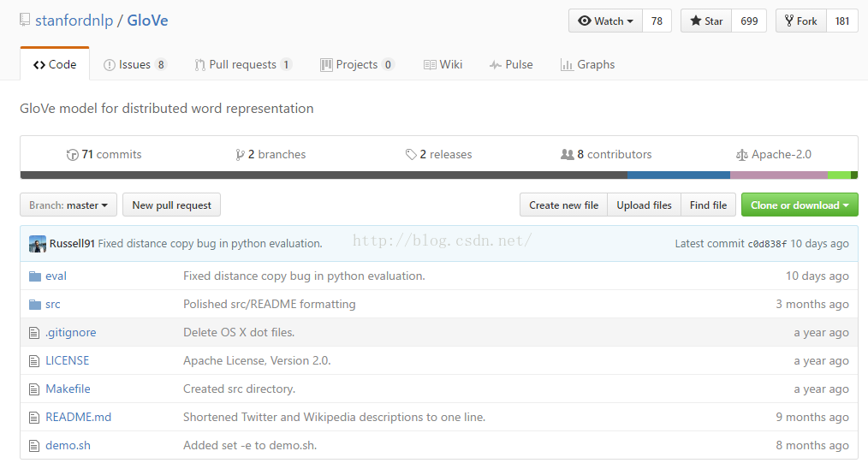Open the README.md file

click(x=78, y=417)
